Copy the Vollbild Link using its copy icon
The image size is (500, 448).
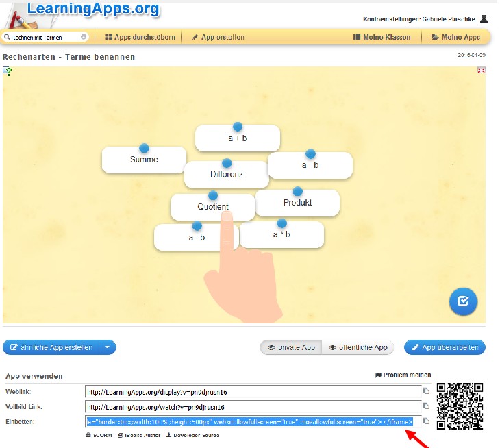point(425,406)
